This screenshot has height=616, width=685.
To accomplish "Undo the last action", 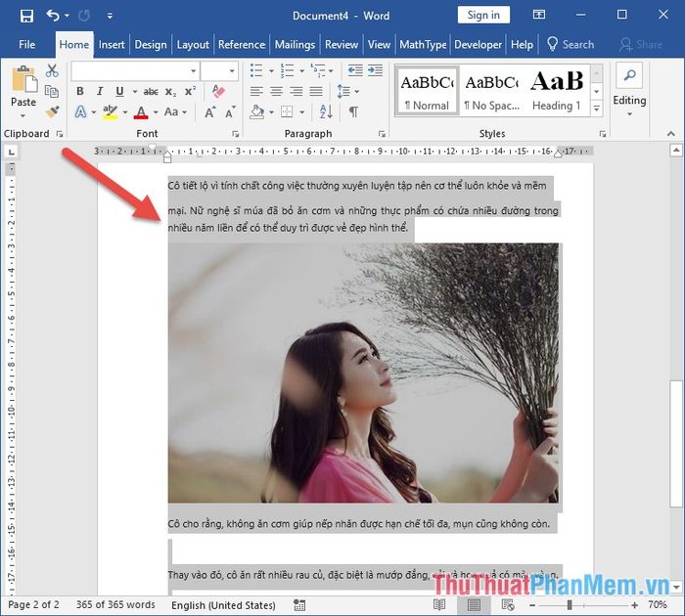I will point(53,16).
